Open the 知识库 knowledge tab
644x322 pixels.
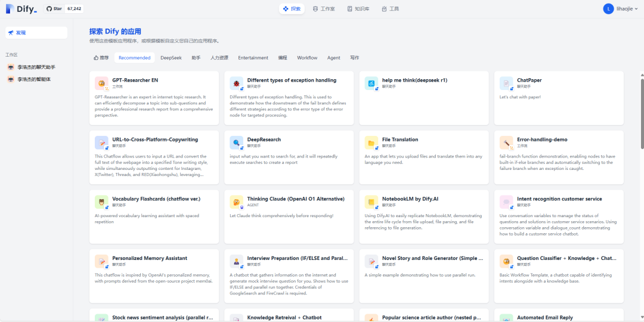pyautogui.click(x=358, y=8)
